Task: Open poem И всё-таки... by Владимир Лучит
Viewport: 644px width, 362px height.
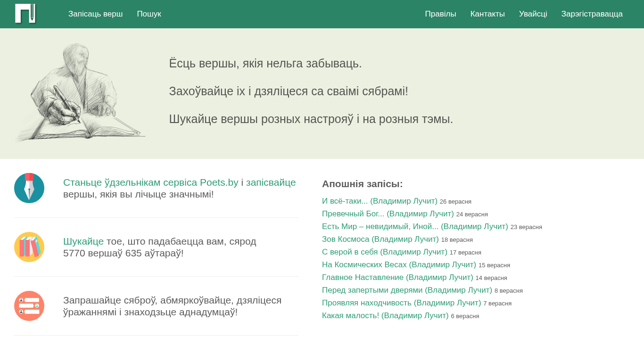Action: (x=380, y=201)
